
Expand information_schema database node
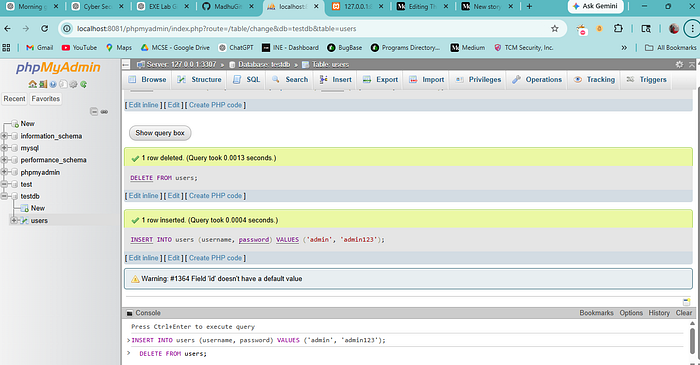pos(4,136)
